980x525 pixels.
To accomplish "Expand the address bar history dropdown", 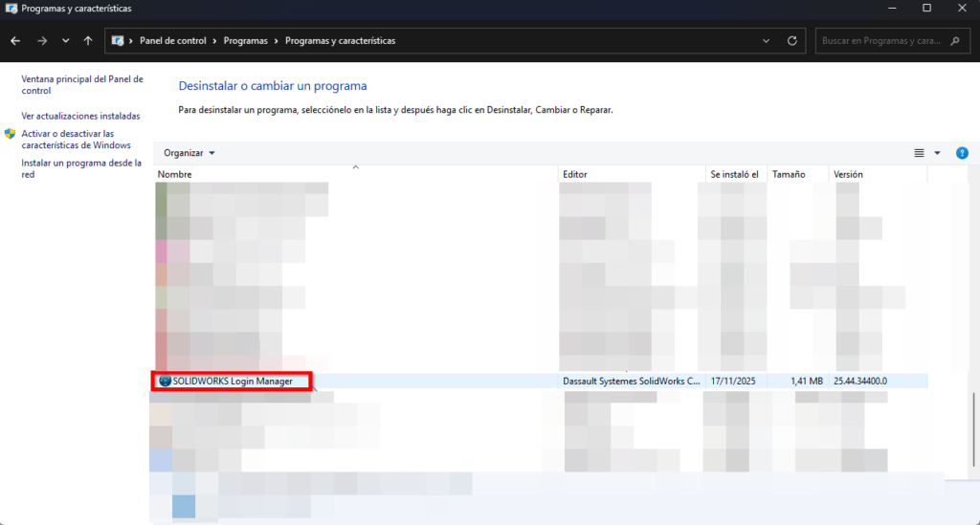I will coord(766,41).
